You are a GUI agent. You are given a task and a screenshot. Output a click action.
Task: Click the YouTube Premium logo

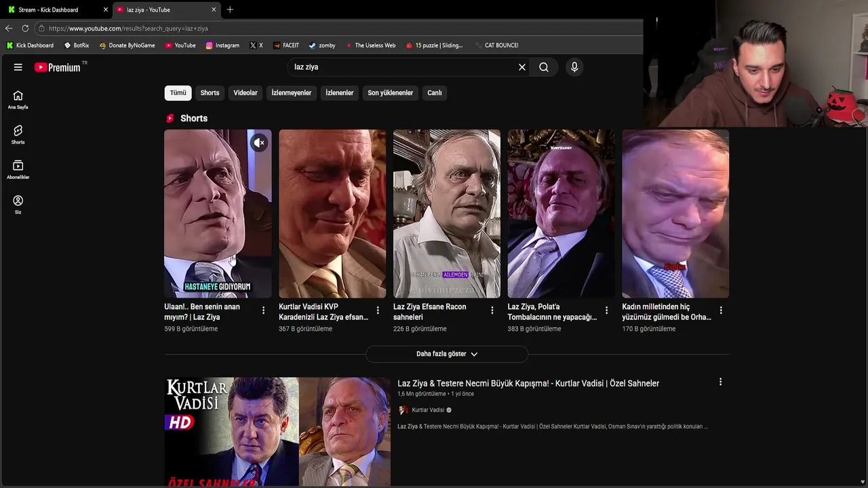(x=58, y=67)
